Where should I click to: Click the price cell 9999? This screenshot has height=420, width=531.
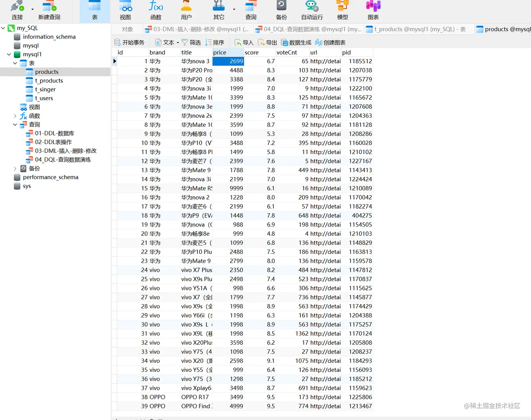click(228, 188)
